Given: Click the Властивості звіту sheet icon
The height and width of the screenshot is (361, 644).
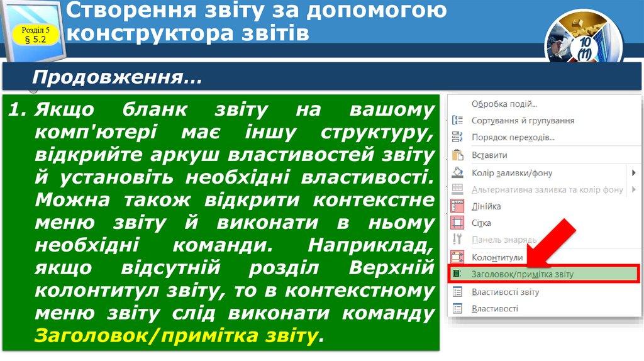Looking at the screenshot, I should [x=458, y=292].
